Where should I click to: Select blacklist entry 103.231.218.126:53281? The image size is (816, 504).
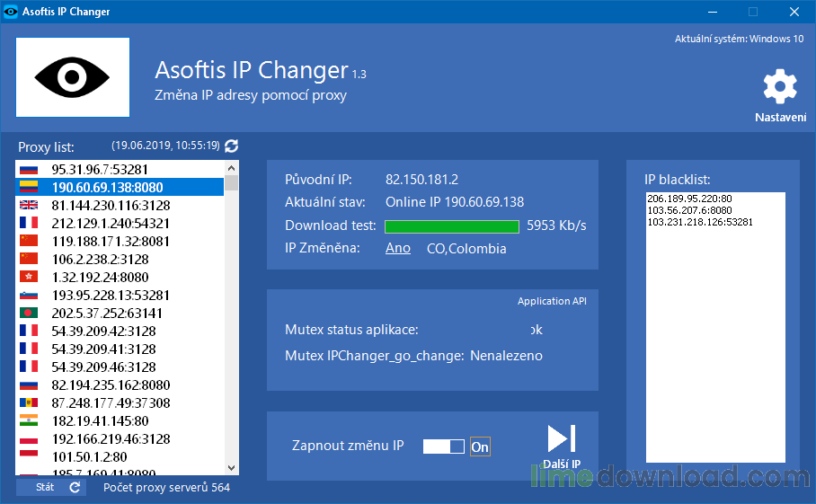pyautogui.click(x=700, y=222)
